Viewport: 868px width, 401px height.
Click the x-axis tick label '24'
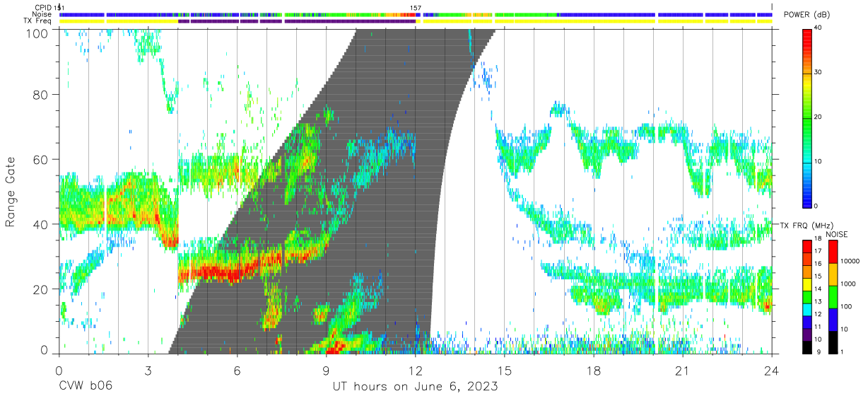click(x=772, y=369)
